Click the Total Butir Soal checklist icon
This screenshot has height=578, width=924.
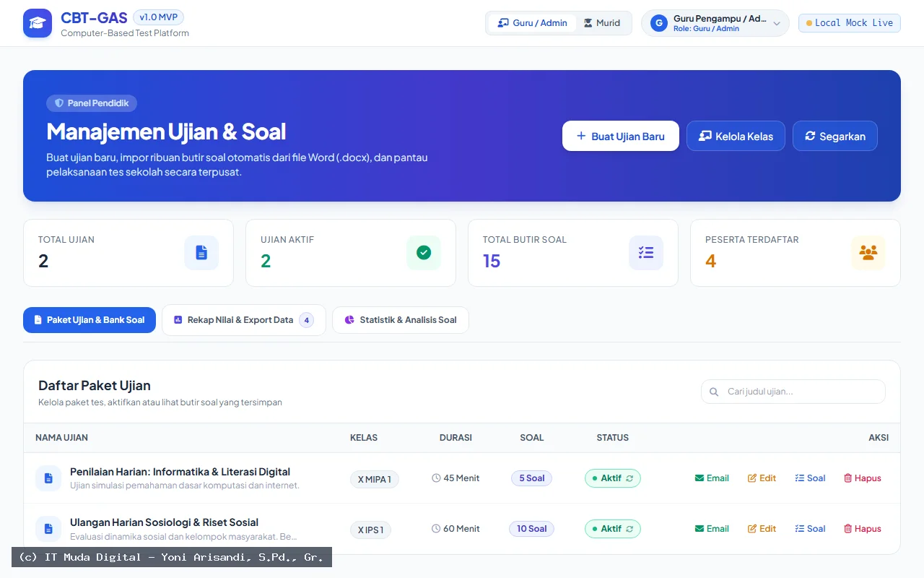pos(646,253)
